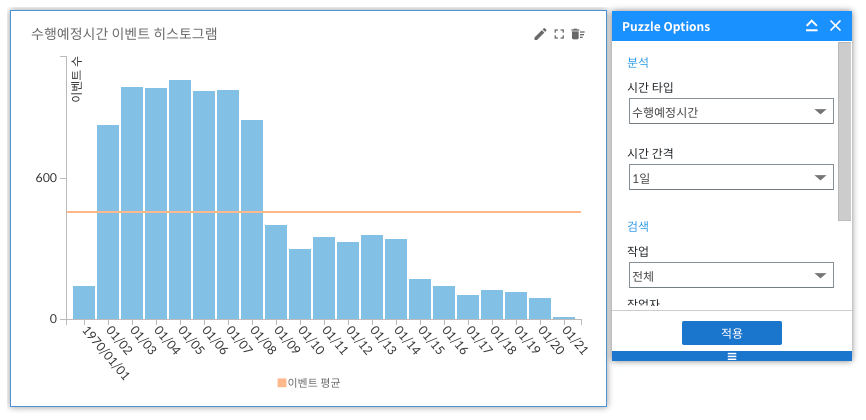Click the bar labeled 1970/01/01
The image size is (866, 420).
point(84,302)
